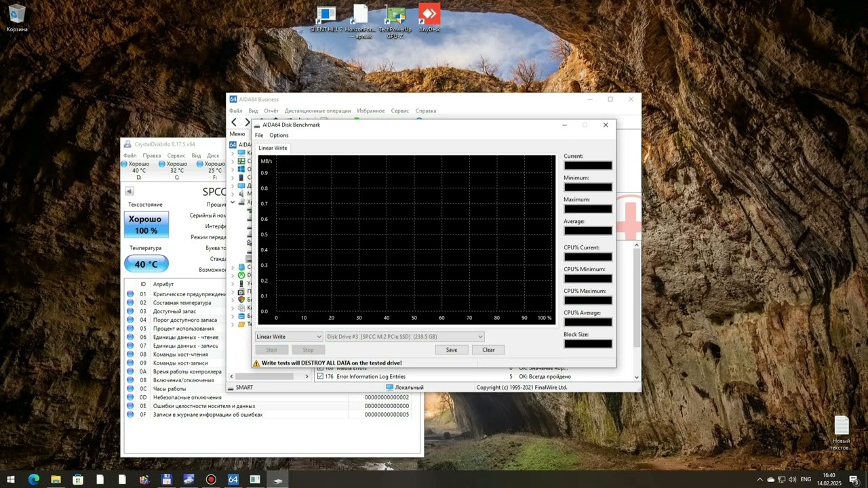Open File Explorer from the taskbar
This screenshot has height=488, width=868.
(56, 479)
